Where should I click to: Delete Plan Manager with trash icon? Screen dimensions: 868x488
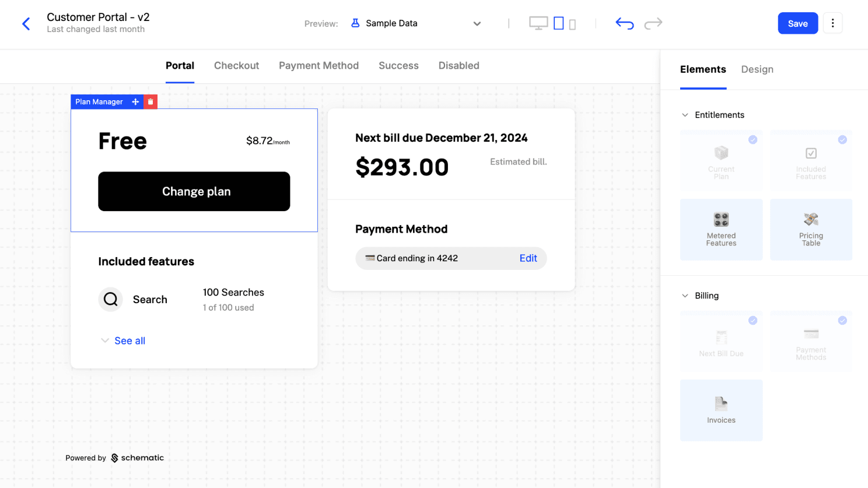(150, 102)
